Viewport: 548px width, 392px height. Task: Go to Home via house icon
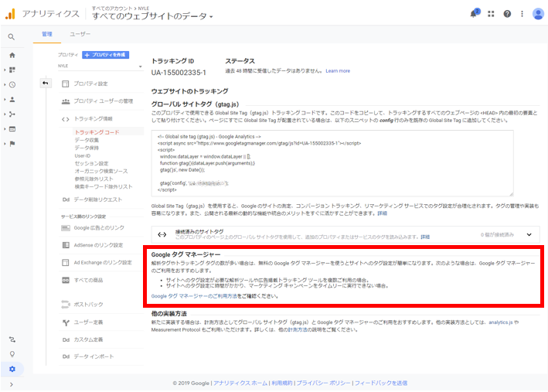pos(12,55)
